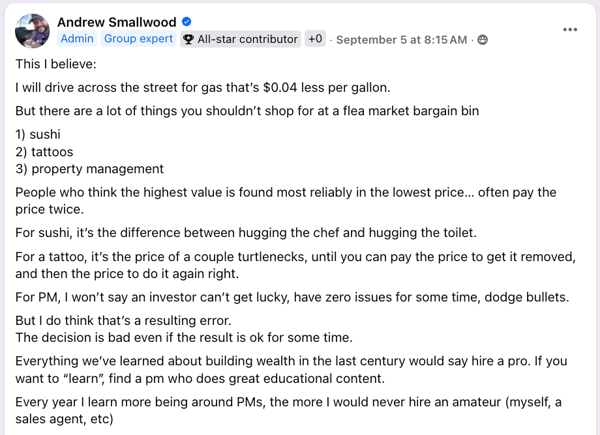Click the trophy icon in the contributor badge
The image size is (600, 435).
coord(188,40)
